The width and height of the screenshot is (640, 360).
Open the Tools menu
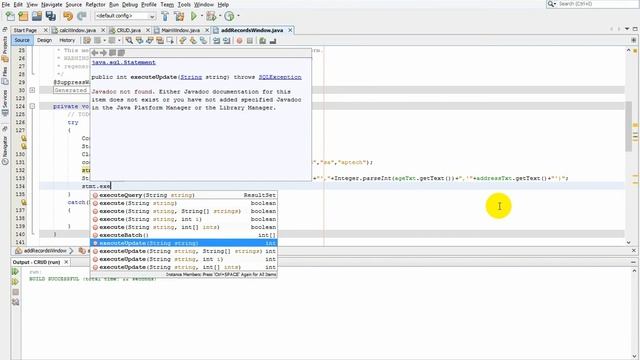click(184, 4)
